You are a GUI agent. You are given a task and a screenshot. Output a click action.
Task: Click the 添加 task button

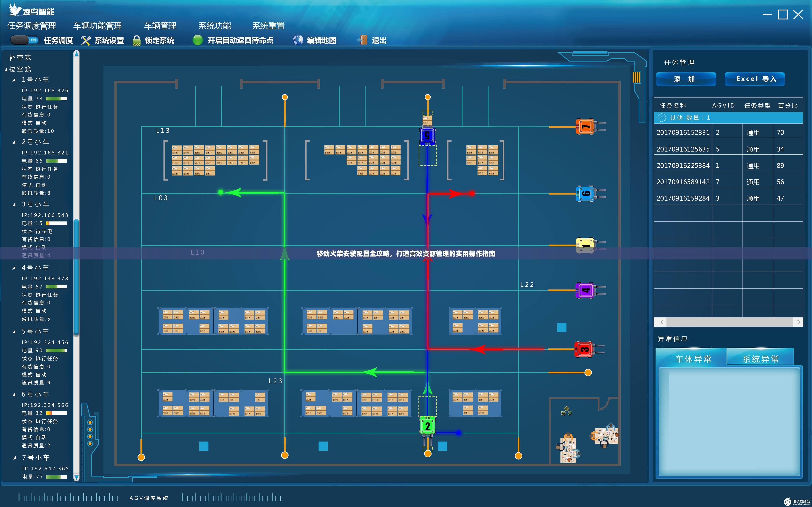point(686,79)
